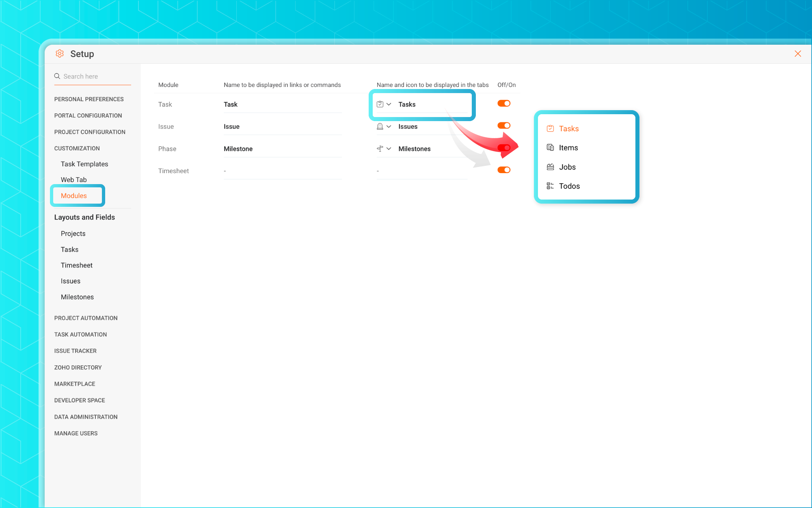The width and height of the screenshot is (812, 508).
Task: Toggle the Task module switch off
Action: pyautogui.click(x=504, y=103)
